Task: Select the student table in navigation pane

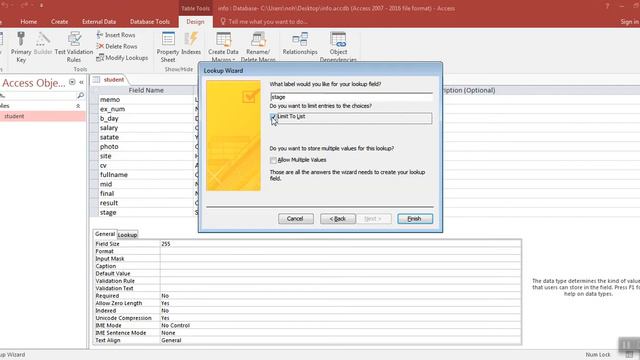Action: point(42,116)
